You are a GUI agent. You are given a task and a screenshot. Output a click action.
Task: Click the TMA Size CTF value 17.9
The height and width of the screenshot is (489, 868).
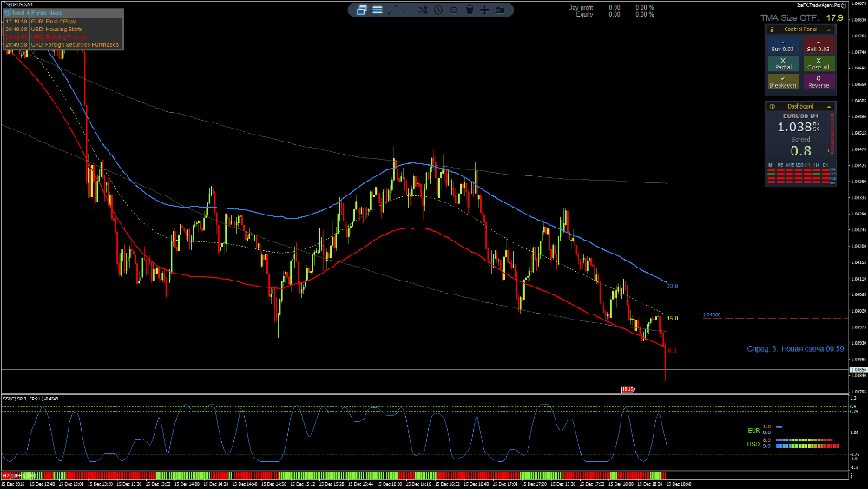click(x=835, y=17)
